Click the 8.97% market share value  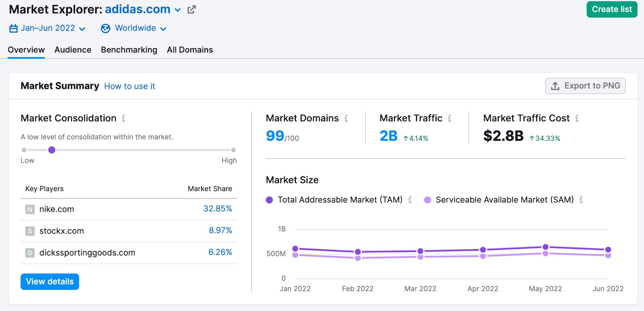click(221, 230)
